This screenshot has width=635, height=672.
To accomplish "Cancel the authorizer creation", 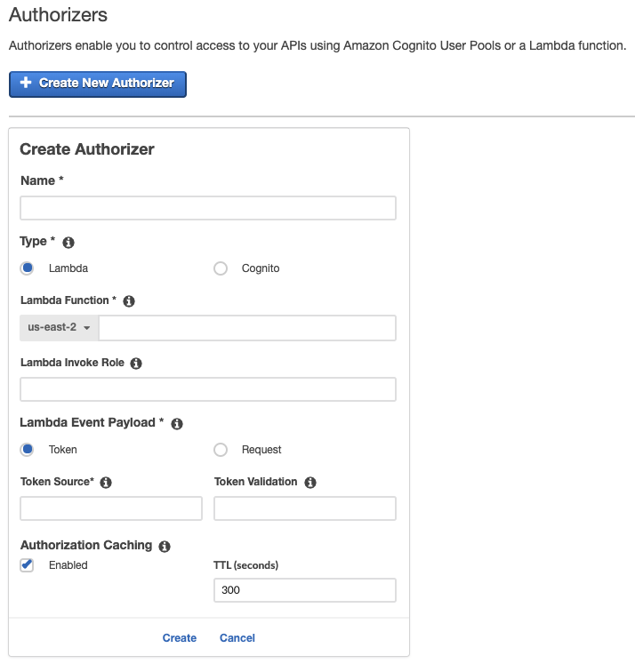I will [x=237, y=638].
